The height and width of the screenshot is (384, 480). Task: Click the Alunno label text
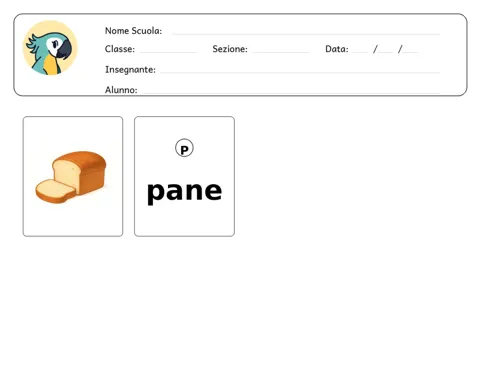tap(121, 90)
